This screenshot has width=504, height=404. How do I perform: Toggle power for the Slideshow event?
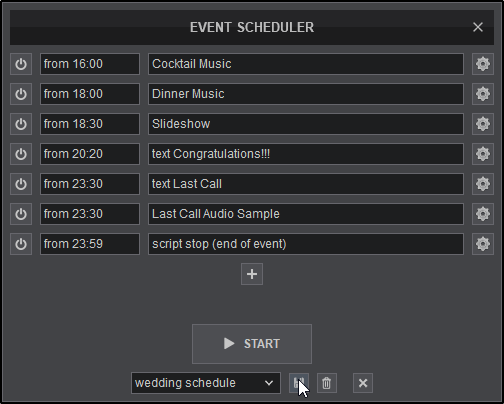(21, 124)
